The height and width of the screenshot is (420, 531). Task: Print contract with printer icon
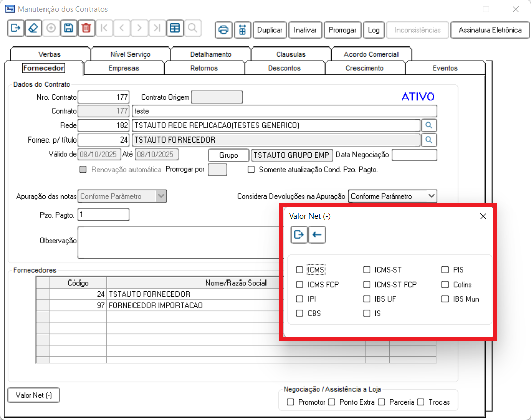[224, 30]
